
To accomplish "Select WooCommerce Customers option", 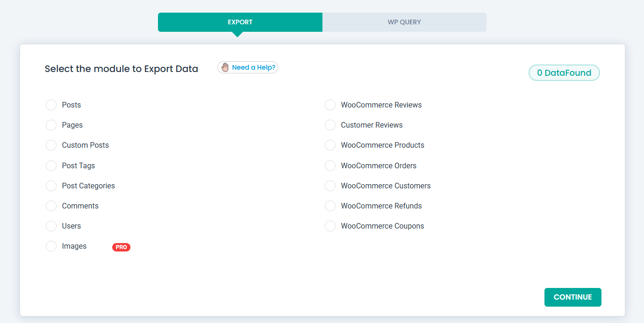I will tap(330, 186).
